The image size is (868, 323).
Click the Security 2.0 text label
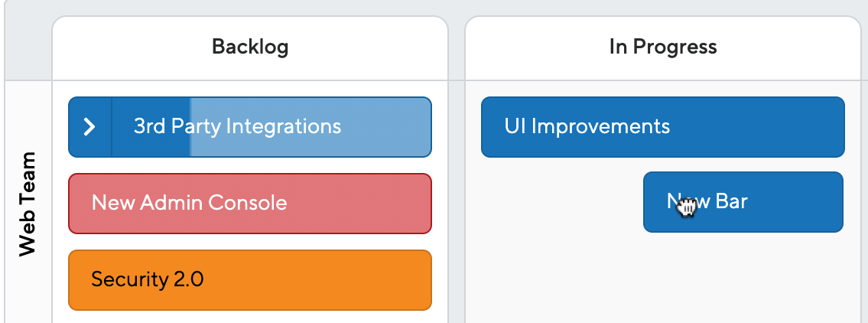[x=148, y=279]
